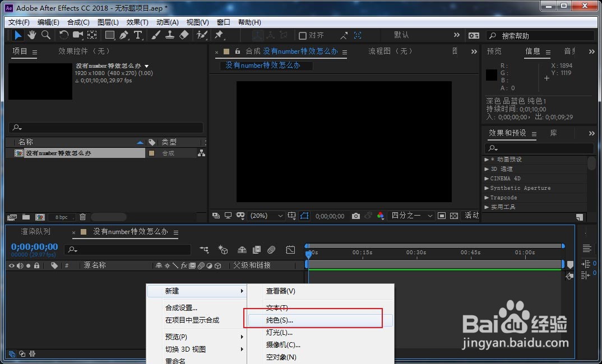
Task: Select the Brush tool
Action: [155, 35]
